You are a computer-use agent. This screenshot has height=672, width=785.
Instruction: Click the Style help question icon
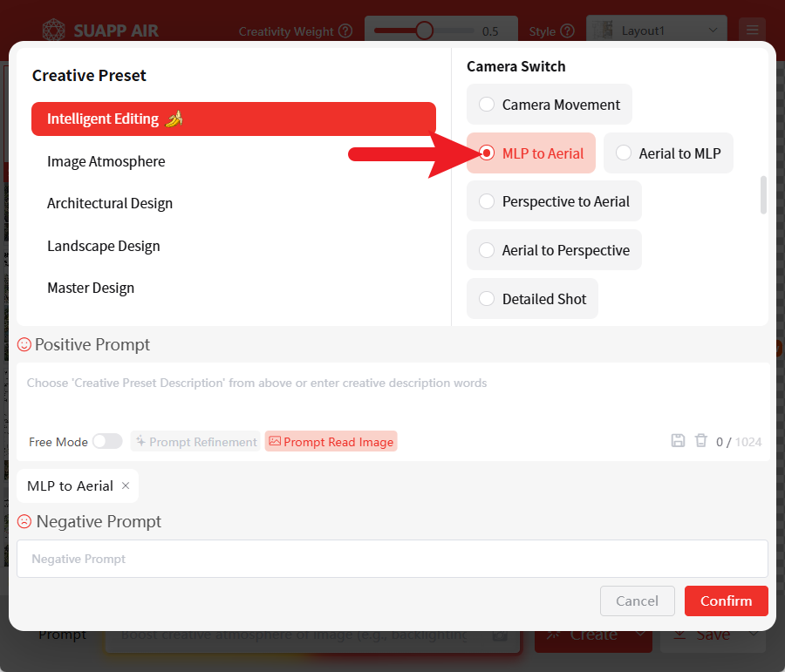point(568,31)
